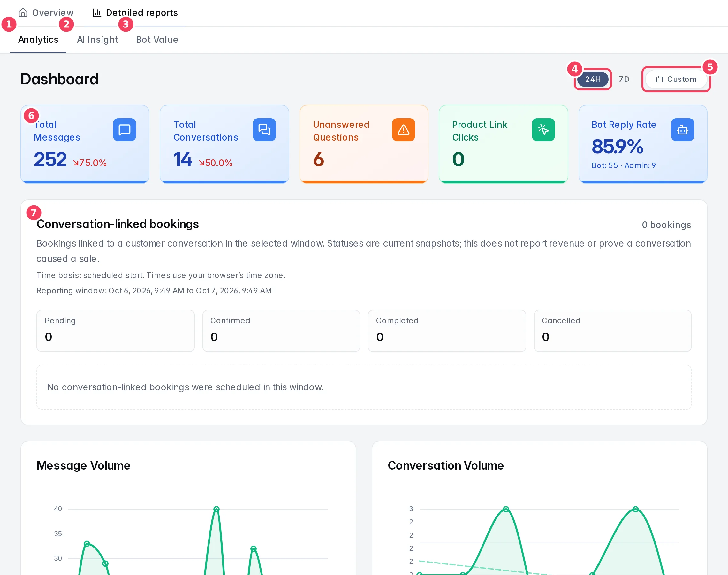The image size is (728, 575).
Task: Click the Product Link Clicks cursor icon
Action: (x=543, y=130)
